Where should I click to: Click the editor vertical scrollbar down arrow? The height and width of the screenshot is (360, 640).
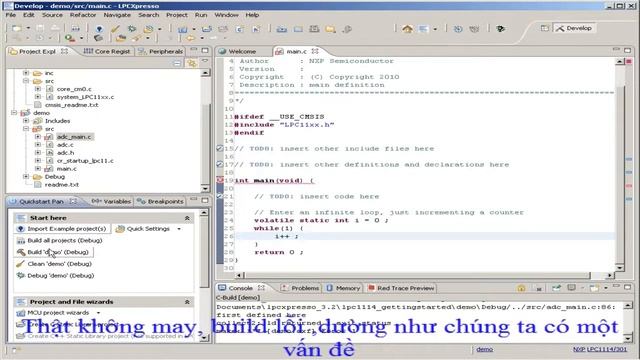point(620,268)
